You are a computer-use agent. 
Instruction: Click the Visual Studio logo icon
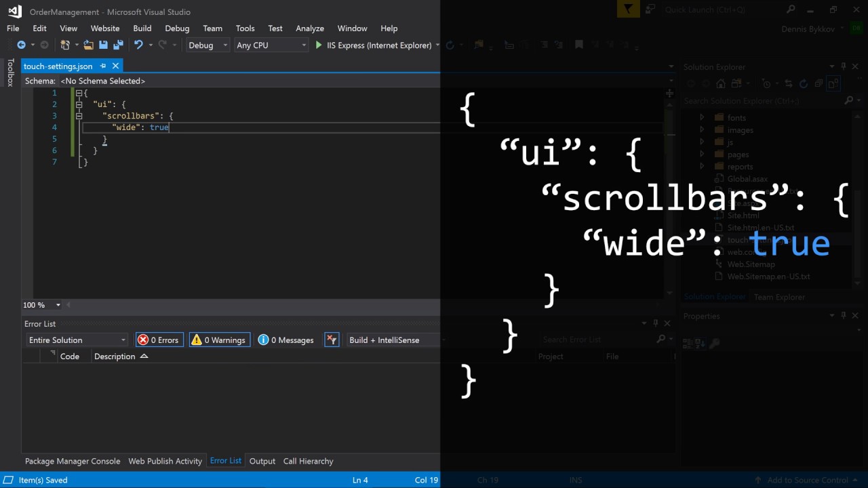click(15, 12)
